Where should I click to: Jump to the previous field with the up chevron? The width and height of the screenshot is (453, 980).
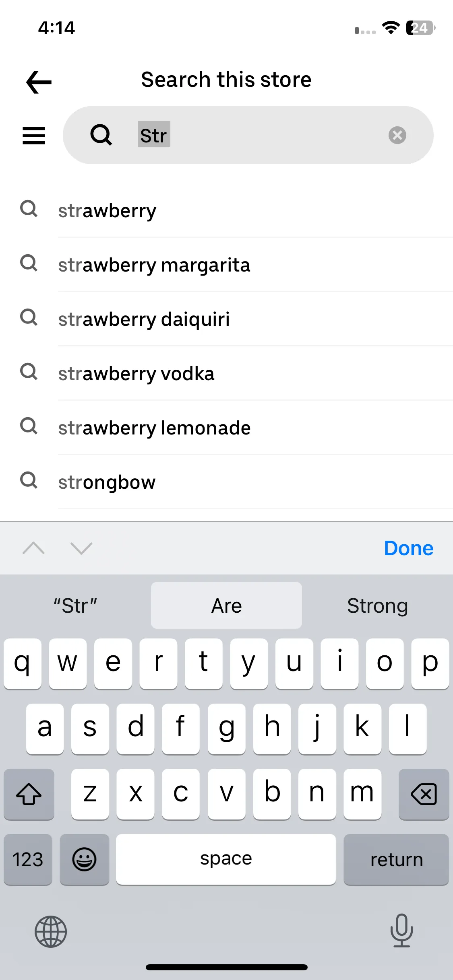click(34, 548)
